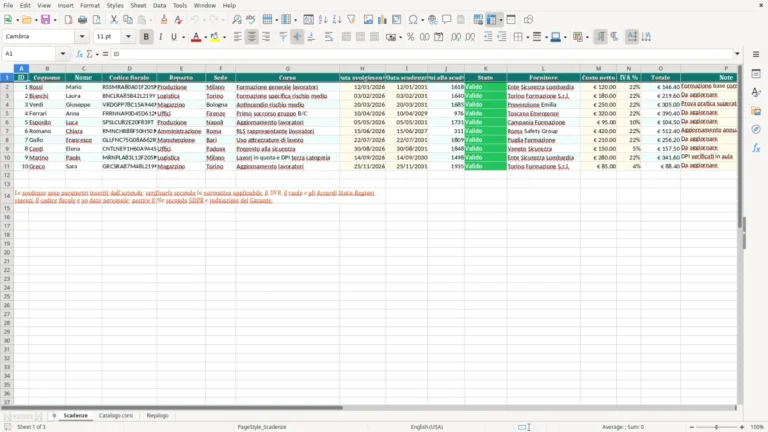Click the zoom slider in status bar

click(716, 427)
